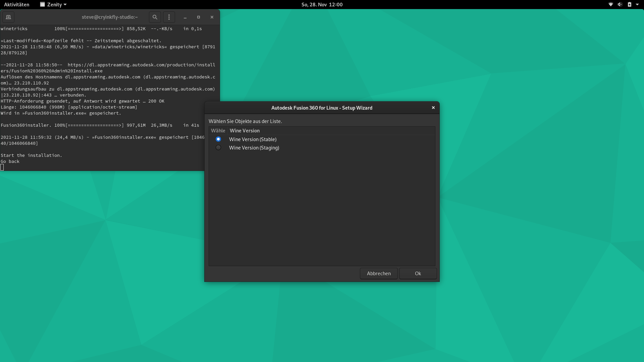
Task: Select Wine Version (Staging) radio button
Action: click(x=218, y=147)
